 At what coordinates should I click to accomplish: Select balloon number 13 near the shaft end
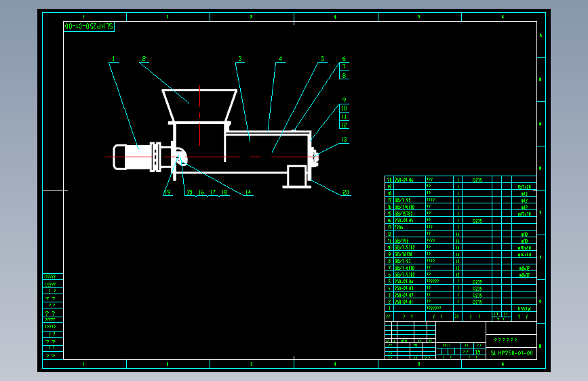pos(344,140)
